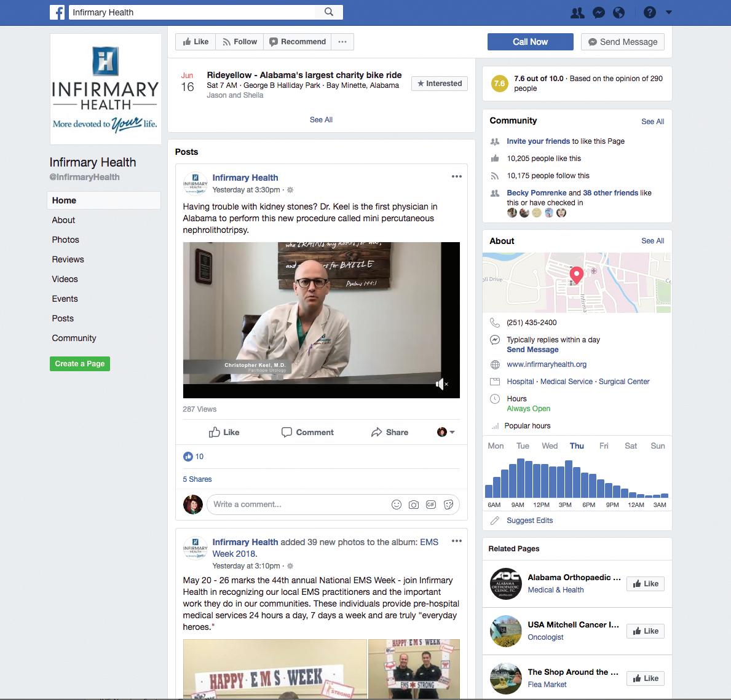
Task: Open the 38 other friends link
Action: [610, 192]
